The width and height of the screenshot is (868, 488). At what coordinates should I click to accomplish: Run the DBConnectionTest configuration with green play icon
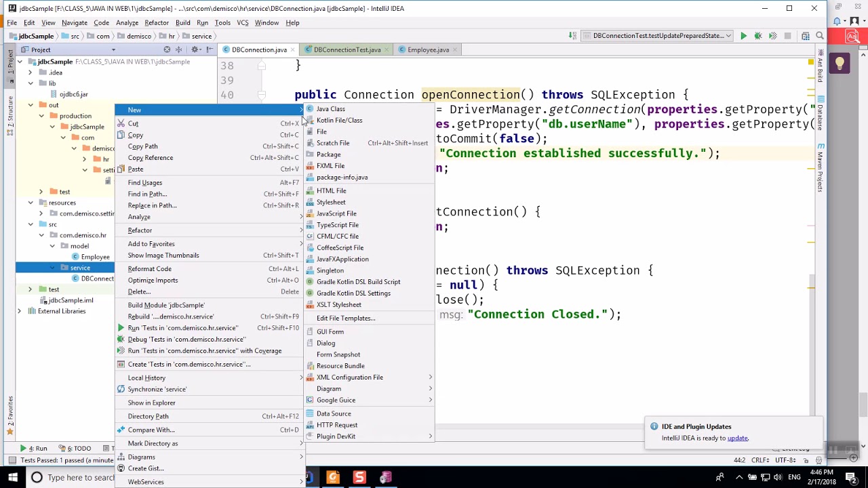(x=743, y=36)
